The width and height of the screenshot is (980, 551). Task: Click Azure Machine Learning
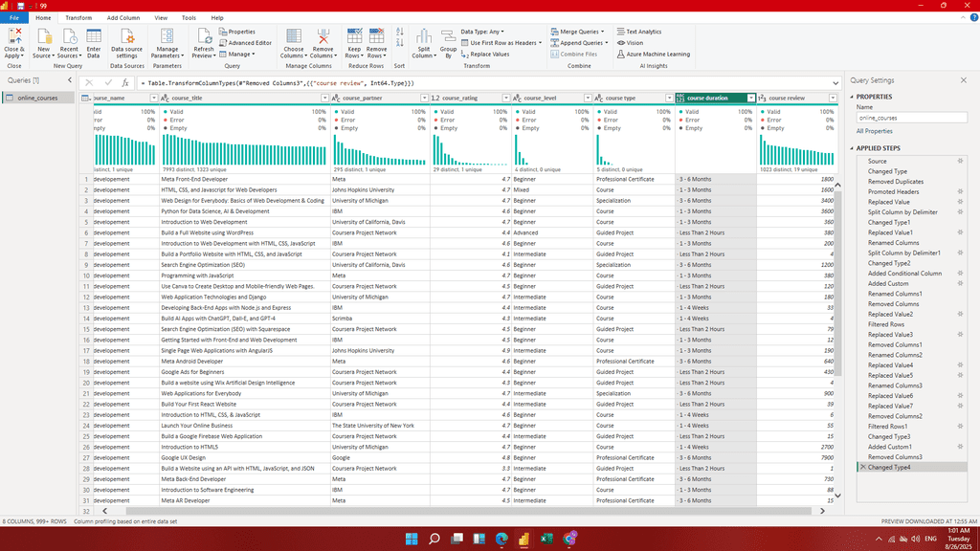click(653, 55)
